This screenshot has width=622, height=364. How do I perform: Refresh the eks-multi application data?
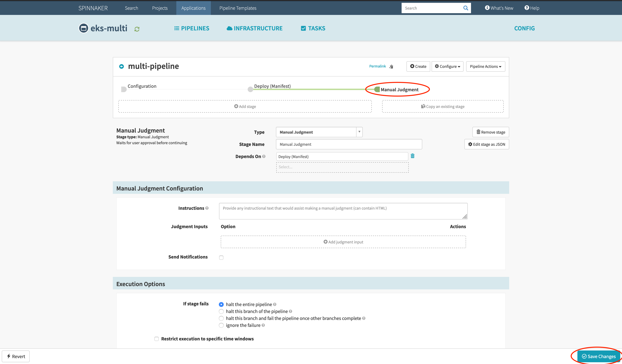click(137, 29)
